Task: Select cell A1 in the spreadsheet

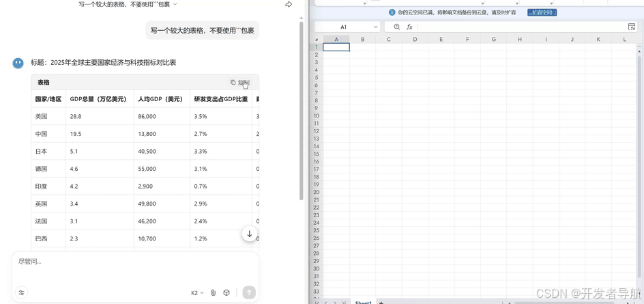Action: pyautogui.click(x=336, y=47)
